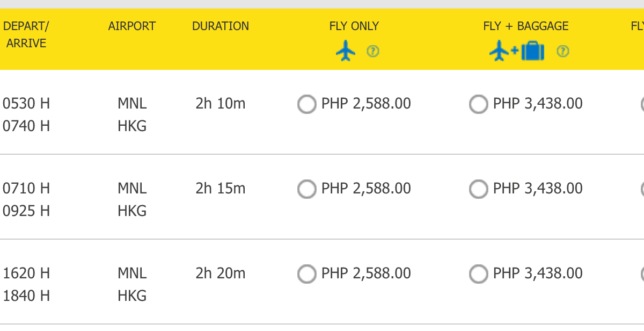Select Fly Only fare for 0710 H flight

306,189
